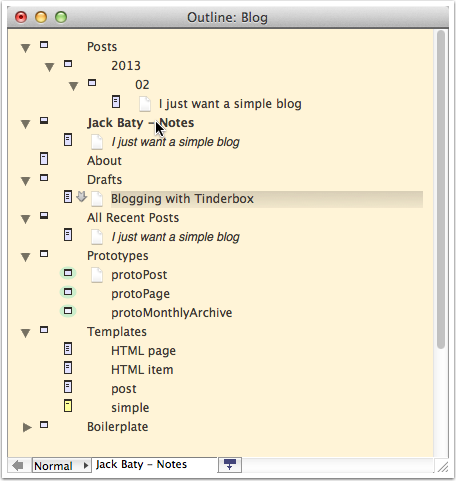The image size is (456, 481).
Task: Click the yellow note icon beside simple
Action: [68, 406]
